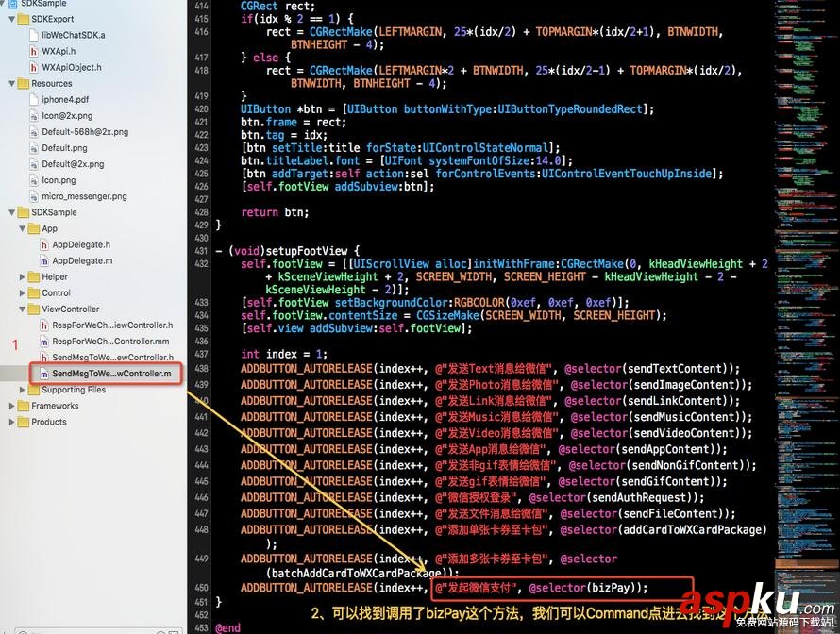Click the iphone4.pdf file icon
The width and height of the screenshot is (840, 634).
34,100
